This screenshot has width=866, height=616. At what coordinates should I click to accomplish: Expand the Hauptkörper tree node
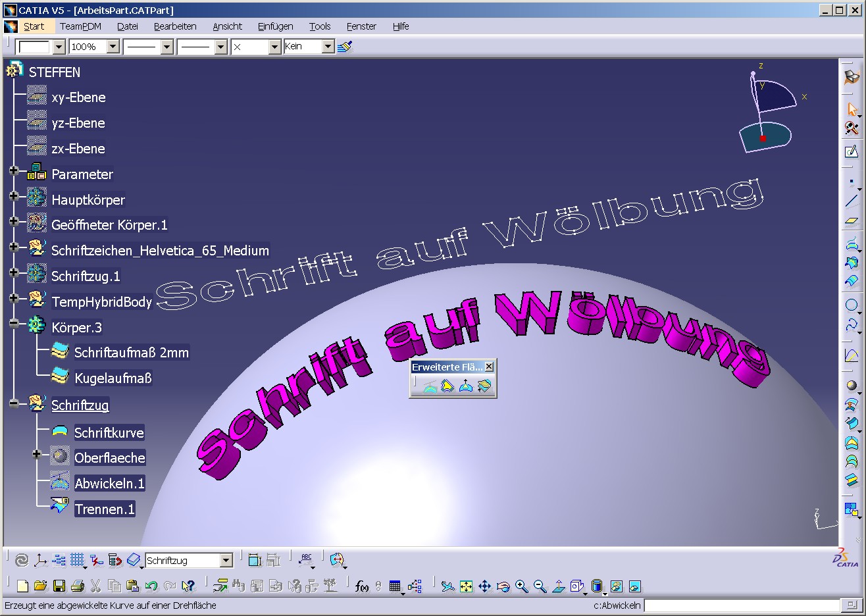(14, 196)
